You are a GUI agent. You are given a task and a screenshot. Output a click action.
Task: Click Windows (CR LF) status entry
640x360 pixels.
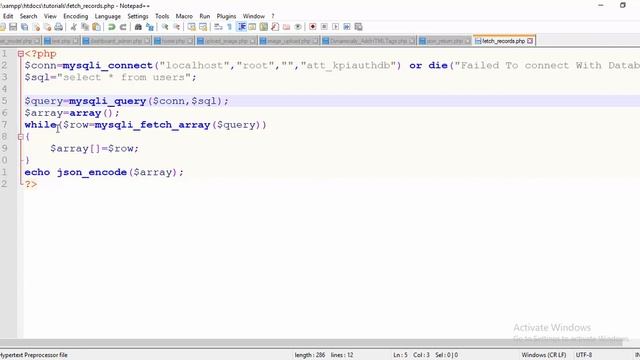[544, 355]
